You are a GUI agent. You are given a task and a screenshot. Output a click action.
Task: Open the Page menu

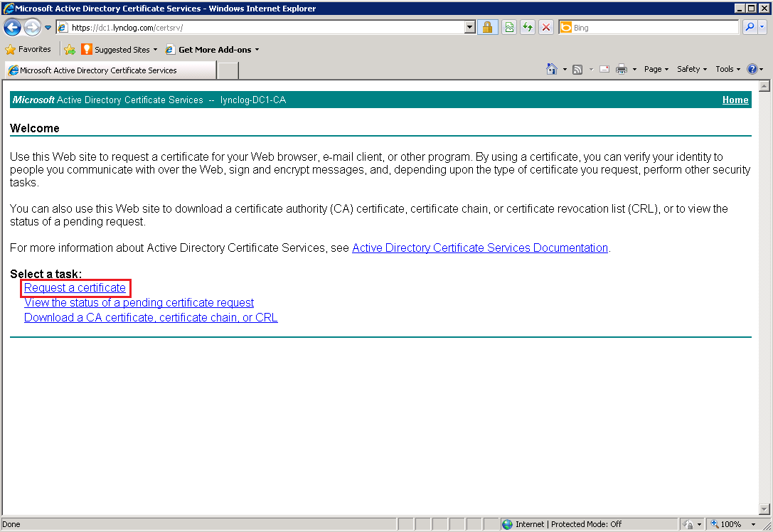[x=656, y=69]
